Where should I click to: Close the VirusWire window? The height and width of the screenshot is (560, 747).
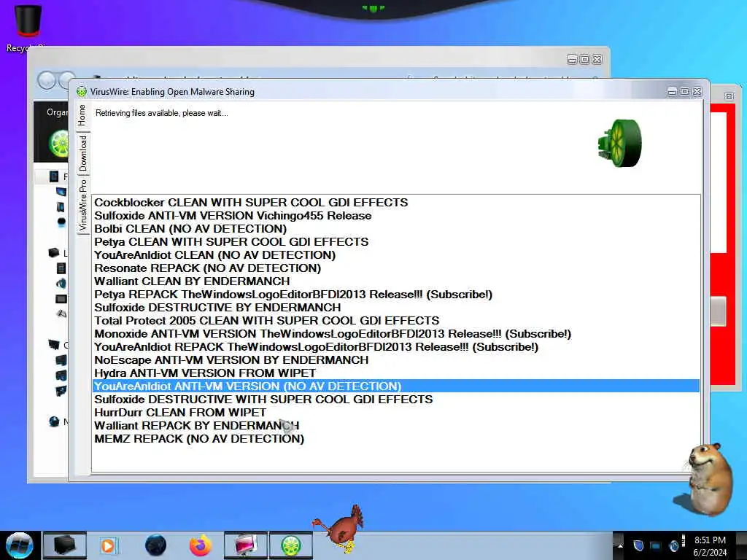click(x=697, y=91)
